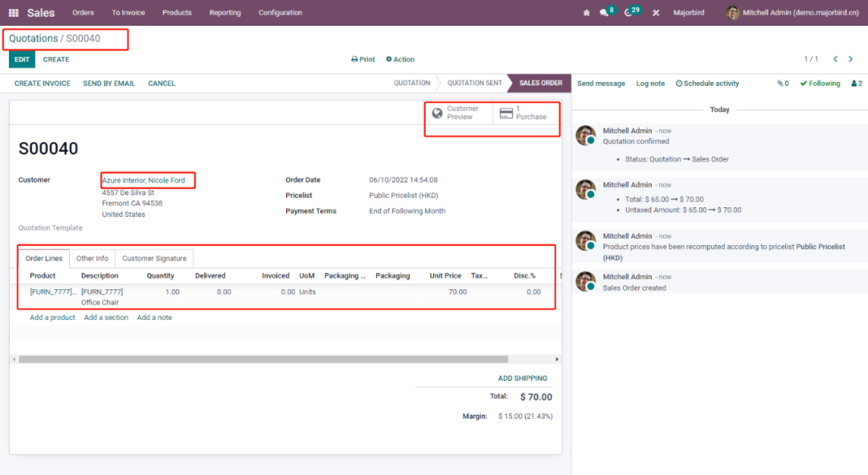Show followers list via person icon

[856, 84]
